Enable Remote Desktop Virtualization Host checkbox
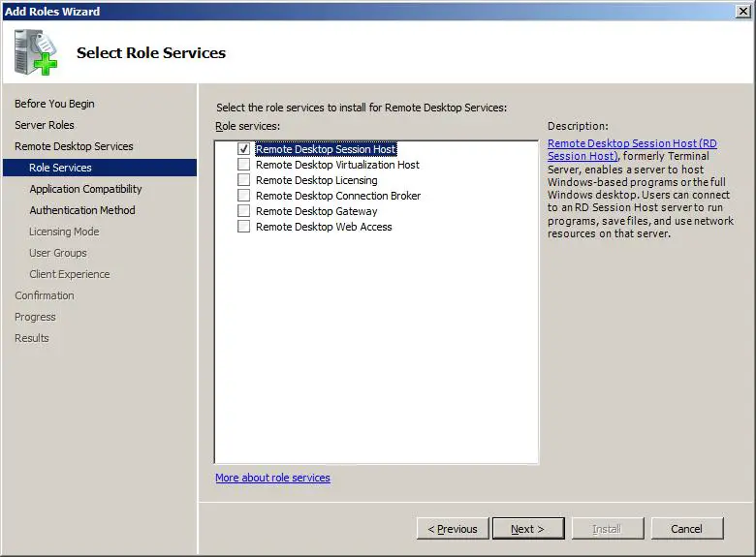Screen dimensions: 756x557 (x=244, y=165)
